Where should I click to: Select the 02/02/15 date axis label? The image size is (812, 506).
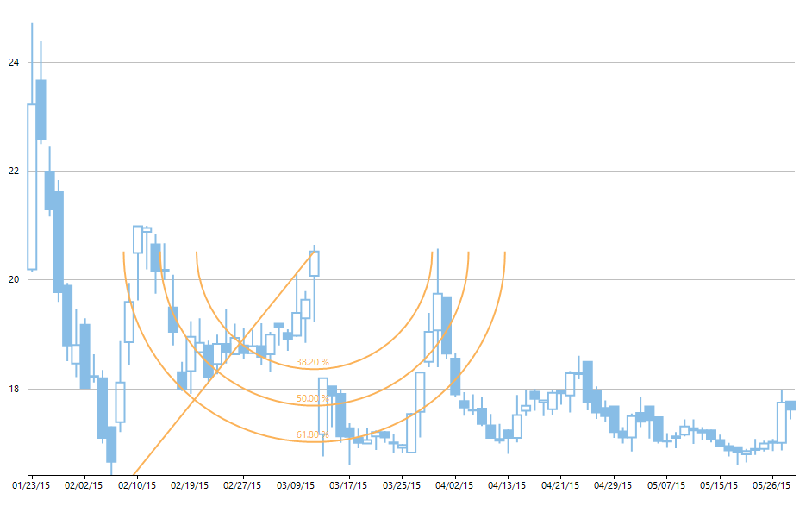[x=84, y=486]
